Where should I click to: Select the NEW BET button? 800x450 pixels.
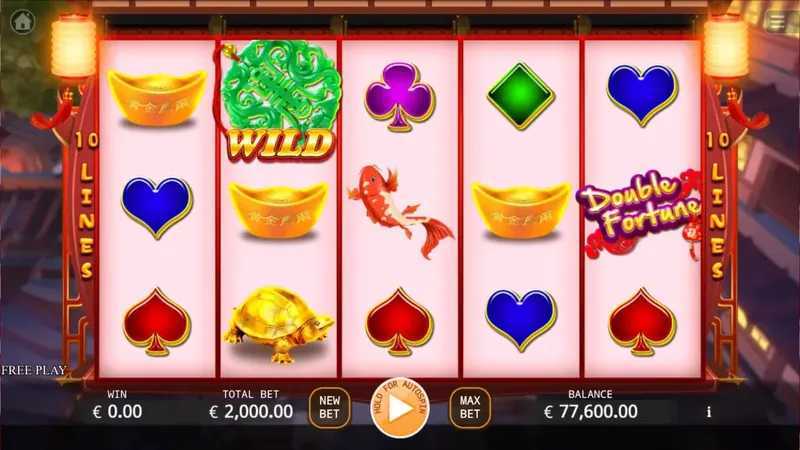330,408
